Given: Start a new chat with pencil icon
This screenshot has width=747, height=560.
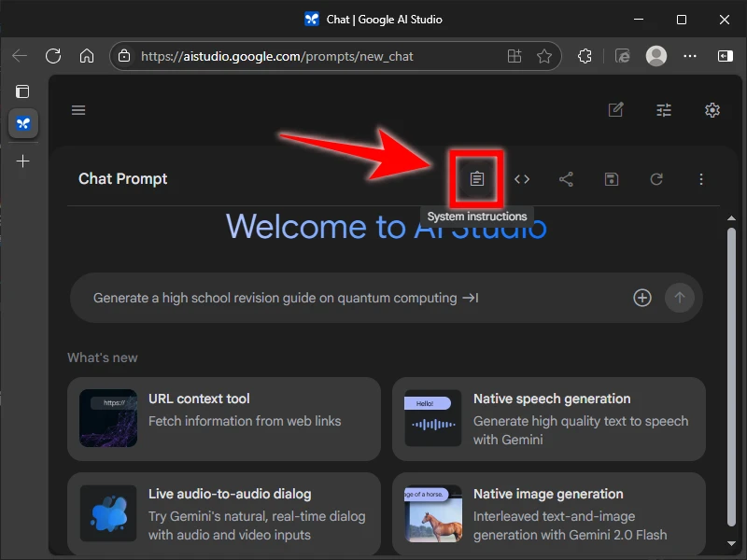Looking at the screenshot, I should pos(616,110).
